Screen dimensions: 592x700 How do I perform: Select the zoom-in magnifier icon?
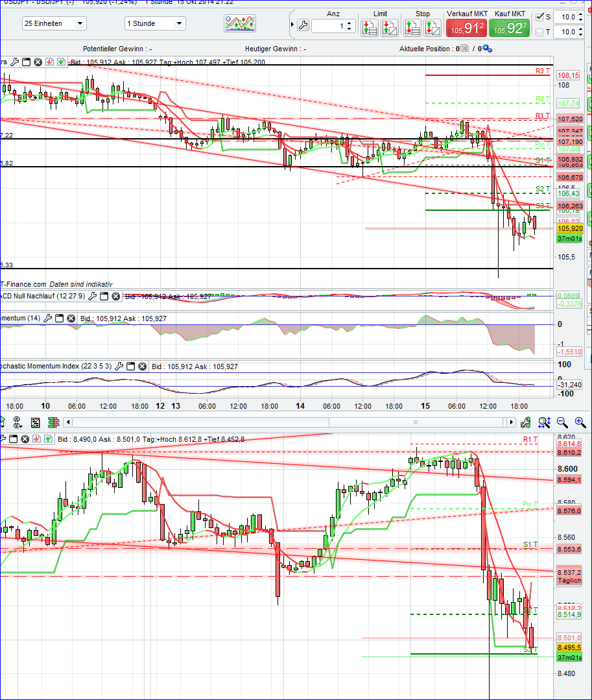tap(580, 422)
